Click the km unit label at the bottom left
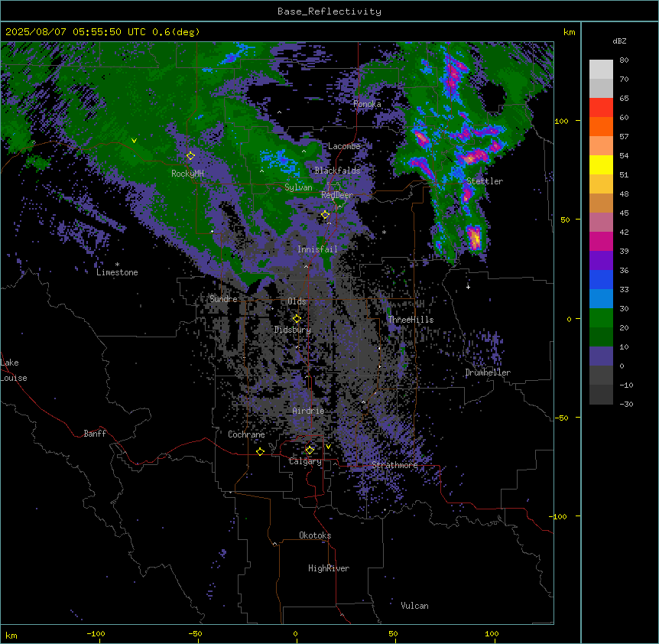The image size is (659, 644). pyautogui.click(x=11, y=635)
